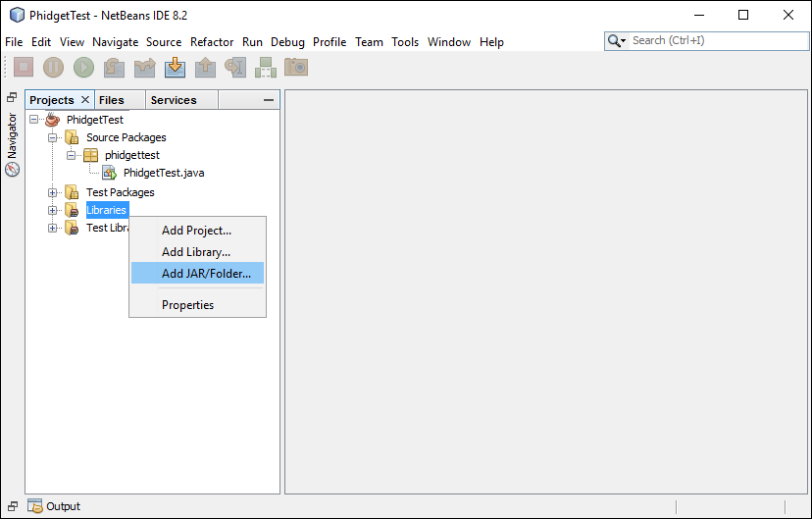Open the Output panel label
The width and height of the screenshot is (812, 519).
click(63, 506)
